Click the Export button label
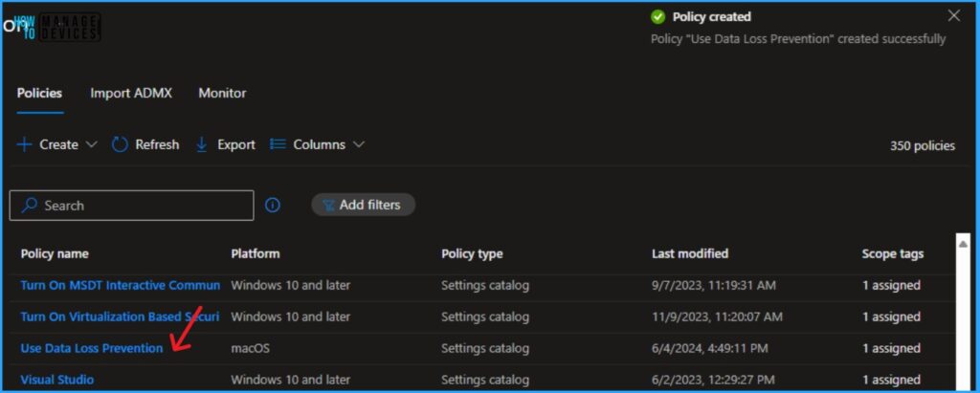The width and height of the screenshot is (980, 393). (236, 145)
